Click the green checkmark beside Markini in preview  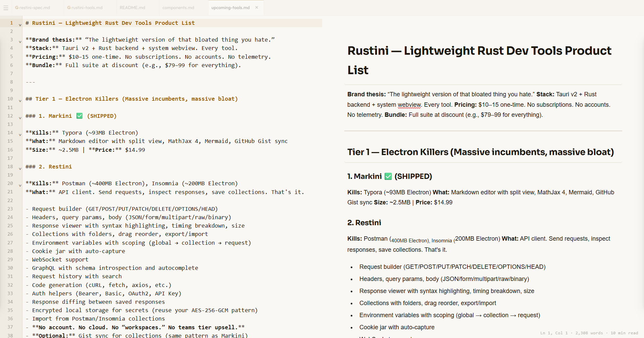click(x=388, y=176)
